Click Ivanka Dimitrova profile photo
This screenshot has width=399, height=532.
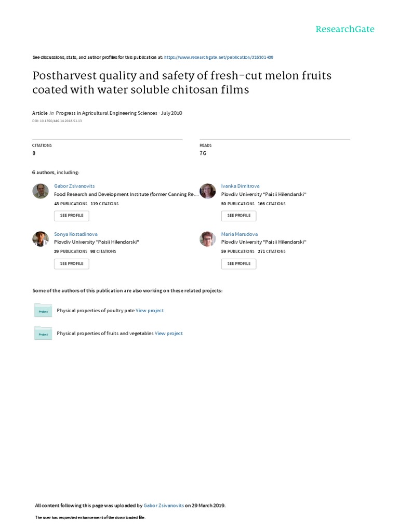207,191
